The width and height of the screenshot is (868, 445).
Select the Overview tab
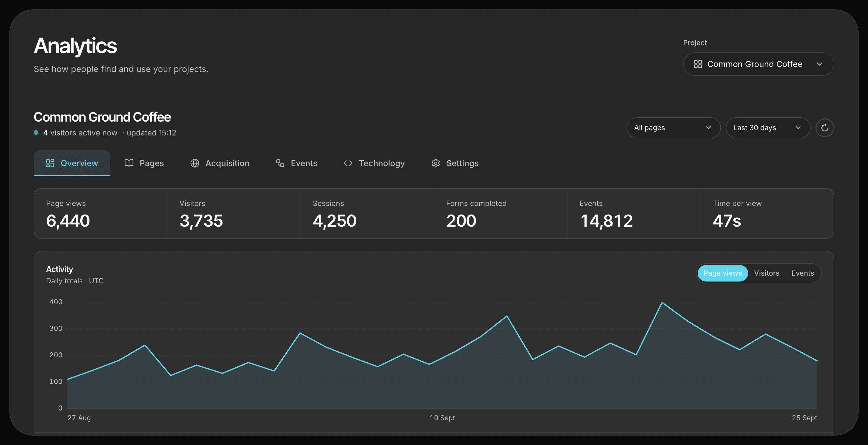(72, 163)
